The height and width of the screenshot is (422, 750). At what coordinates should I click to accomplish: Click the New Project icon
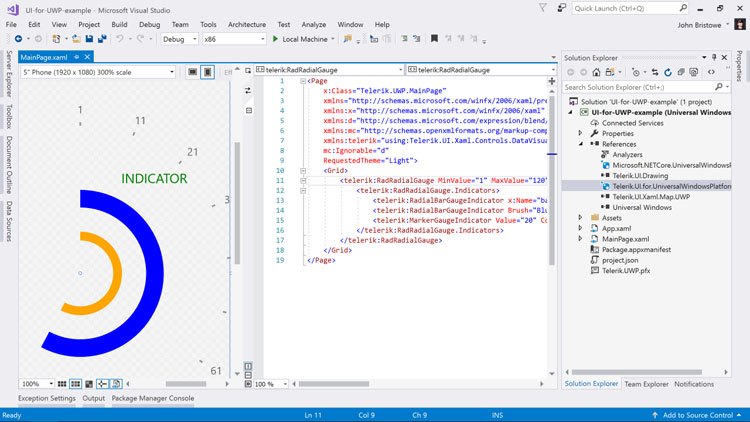pyautogui.click(x=56, y=39)
